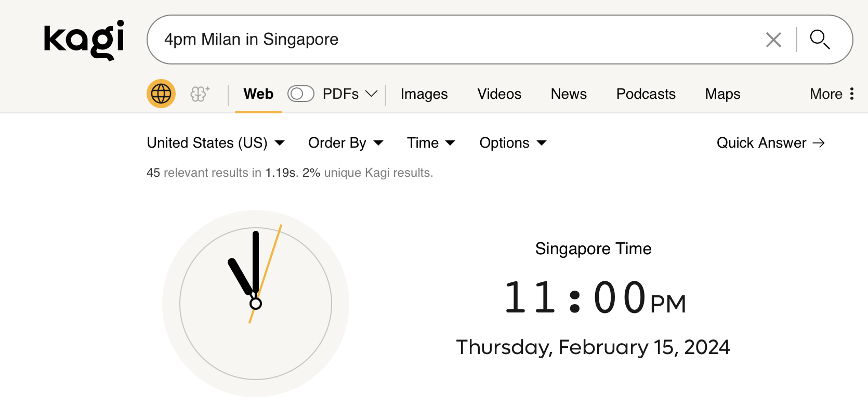Switch to the Web tab
868x418 pixels.
pos(258,94)
